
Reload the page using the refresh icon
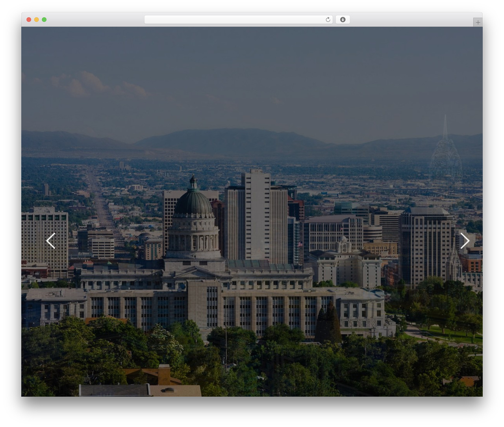click(x=328, y=20)
